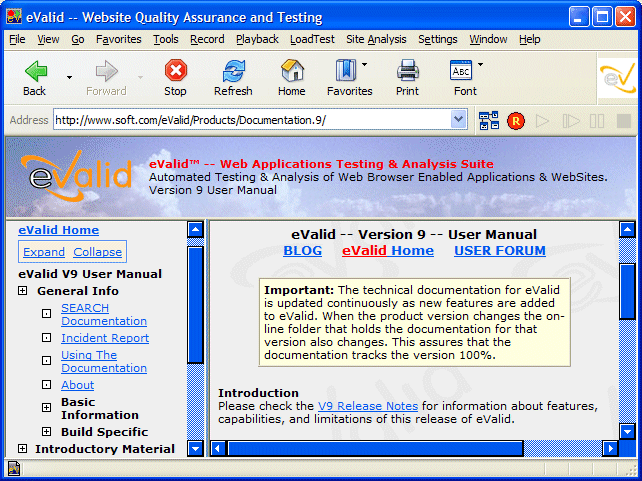Reload the page using Refresh
This screenshot has width=642, height=481.
pos(233,78)
